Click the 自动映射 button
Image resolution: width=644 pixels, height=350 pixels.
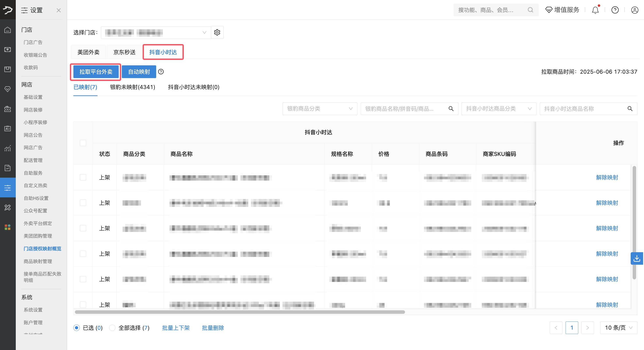139,72
